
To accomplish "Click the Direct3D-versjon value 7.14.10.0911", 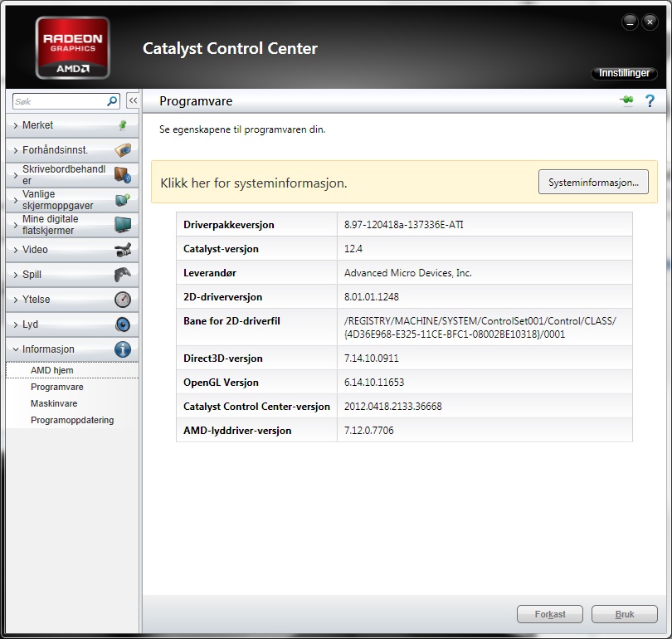I will [371, 359].
